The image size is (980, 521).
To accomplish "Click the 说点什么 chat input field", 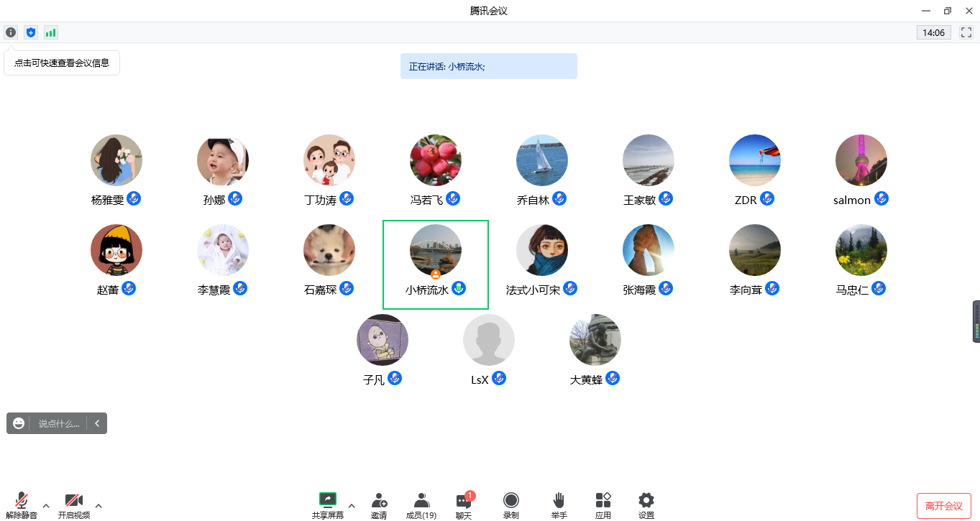I will 58,423.
